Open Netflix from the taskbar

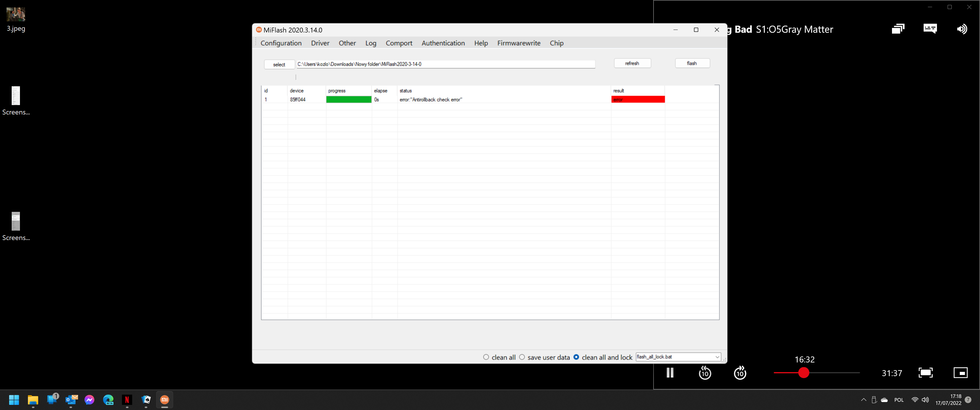tap(127, 400)
